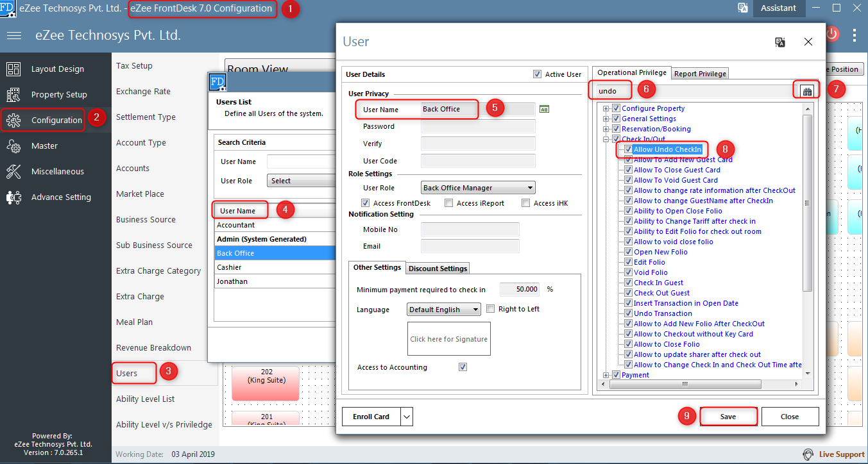Click room 202 King Suite tile
The width and height of the screenshot is (868, 464).
pyautogui.click(x=266, y=383)
